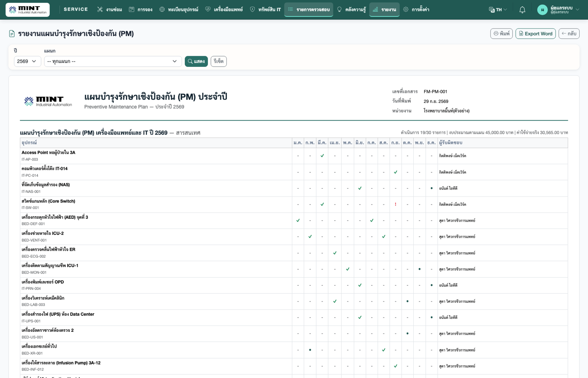Open the งานซ่อม menu
Screen dimensions: 588x378
(x=109, y=9)
